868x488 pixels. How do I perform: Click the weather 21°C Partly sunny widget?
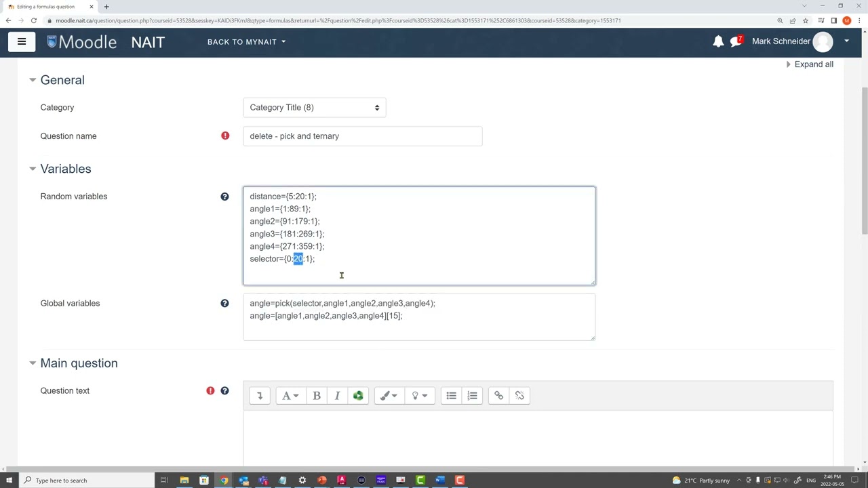(701, 481)
